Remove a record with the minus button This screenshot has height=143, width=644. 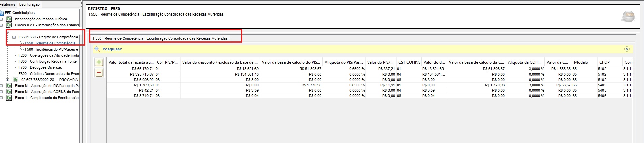click(x=99, y=73)
